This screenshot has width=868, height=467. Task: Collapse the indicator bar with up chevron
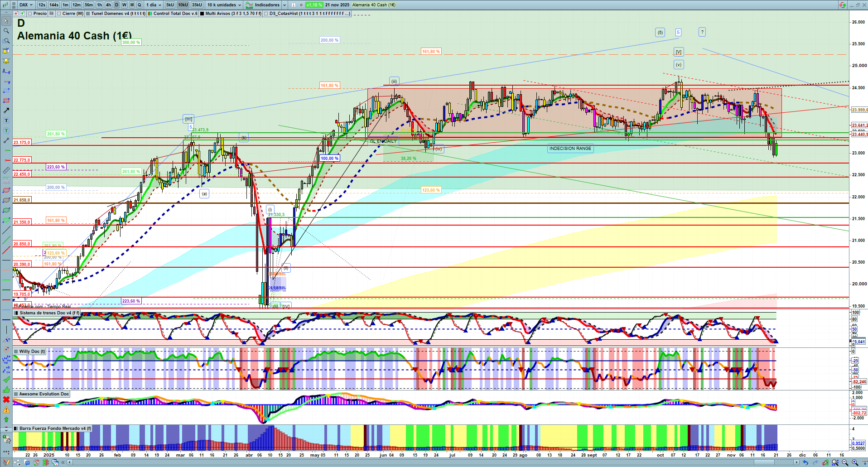point(6,14)
